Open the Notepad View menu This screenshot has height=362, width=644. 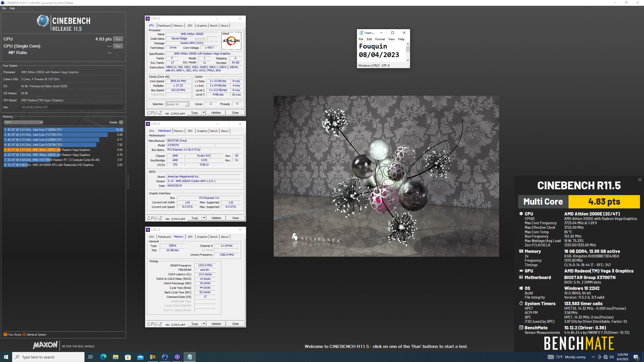click(x=391, y=39)
